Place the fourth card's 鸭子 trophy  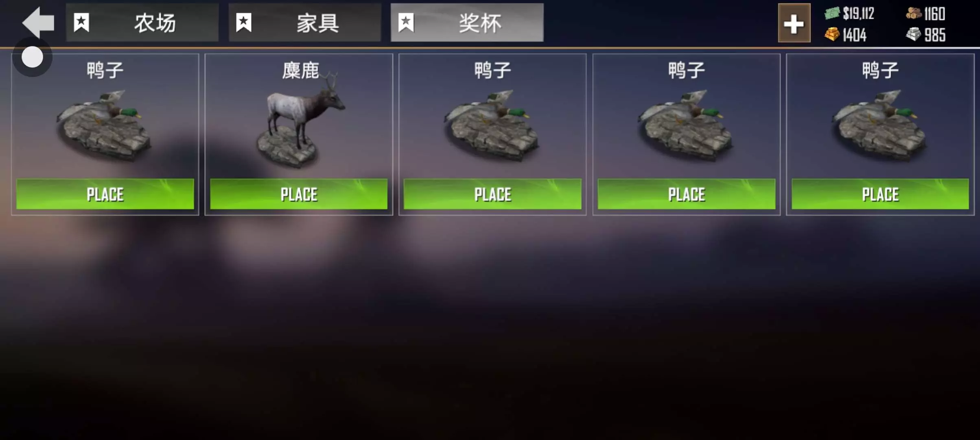click(x=687, y=194)
